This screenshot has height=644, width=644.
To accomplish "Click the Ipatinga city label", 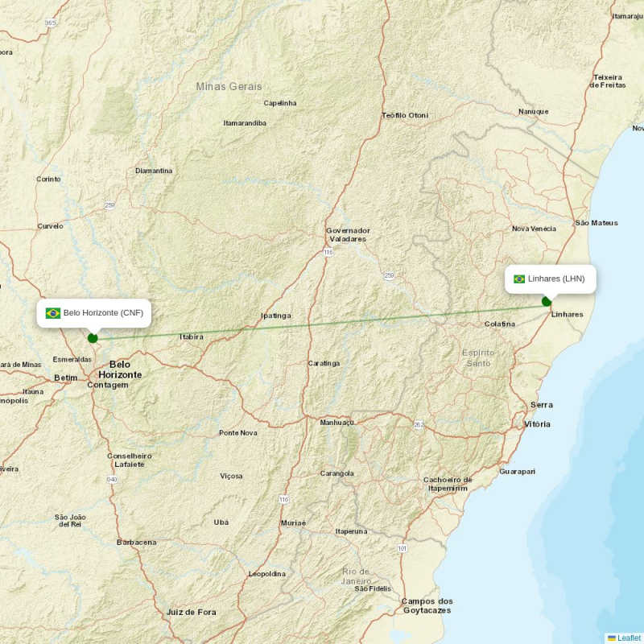I will coord(276,316).
